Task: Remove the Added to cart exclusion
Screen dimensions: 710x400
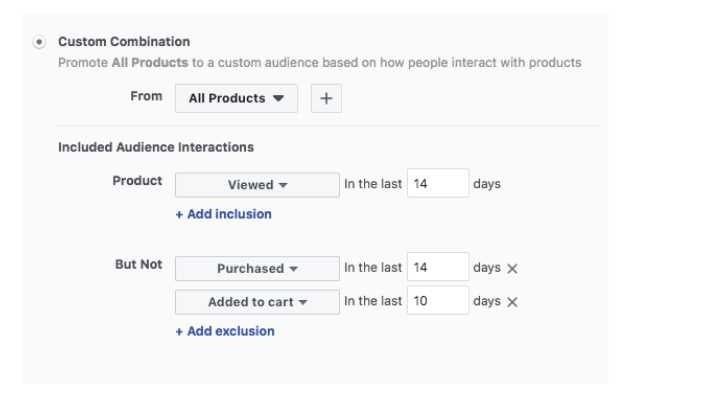Action: pos(513,302)
